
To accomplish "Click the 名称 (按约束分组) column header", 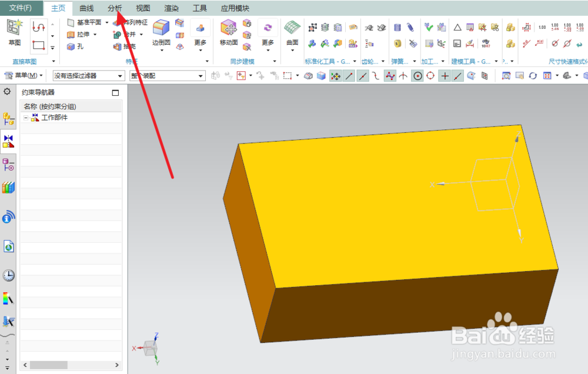I will [71, 106].
